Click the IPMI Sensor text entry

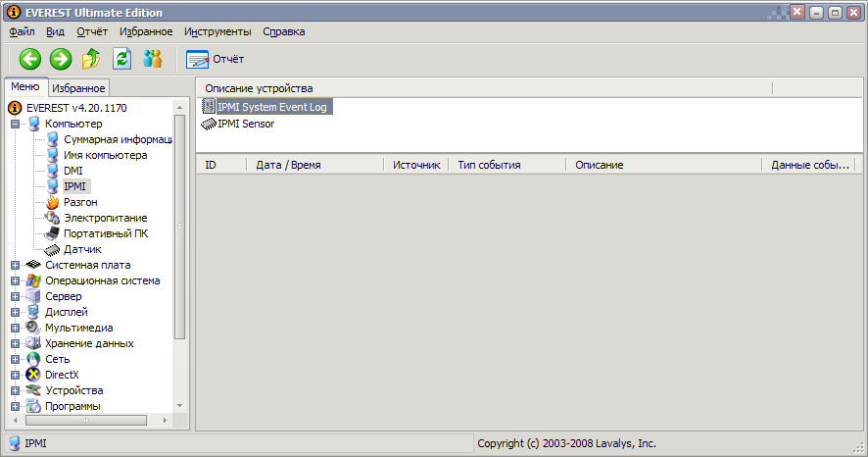246,124
